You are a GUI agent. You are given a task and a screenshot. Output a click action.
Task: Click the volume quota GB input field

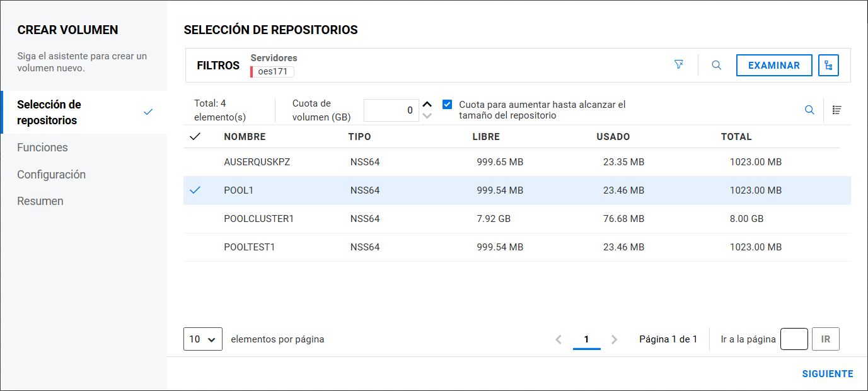391,110
